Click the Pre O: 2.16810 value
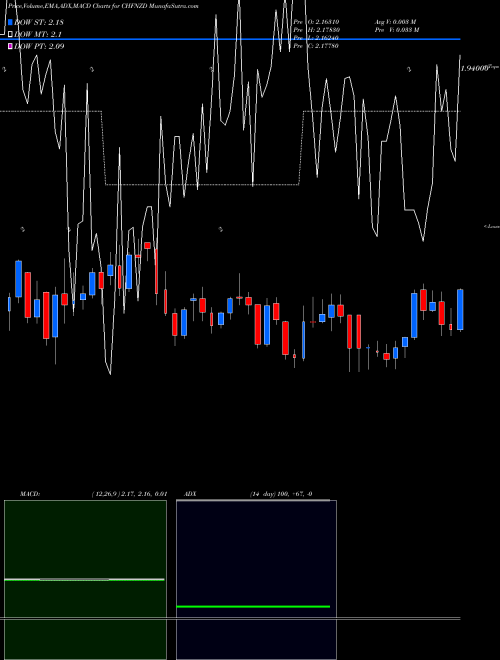 (x=316, y=21)
